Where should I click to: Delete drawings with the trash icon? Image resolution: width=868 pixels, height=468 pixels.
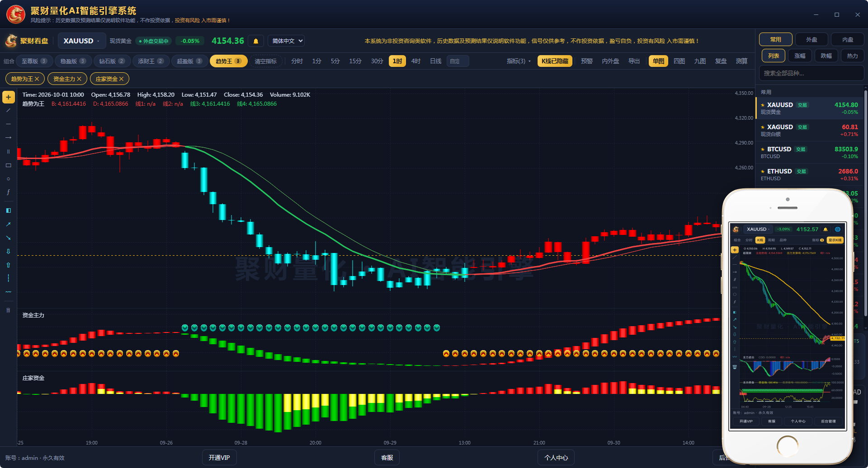(8, 310)
